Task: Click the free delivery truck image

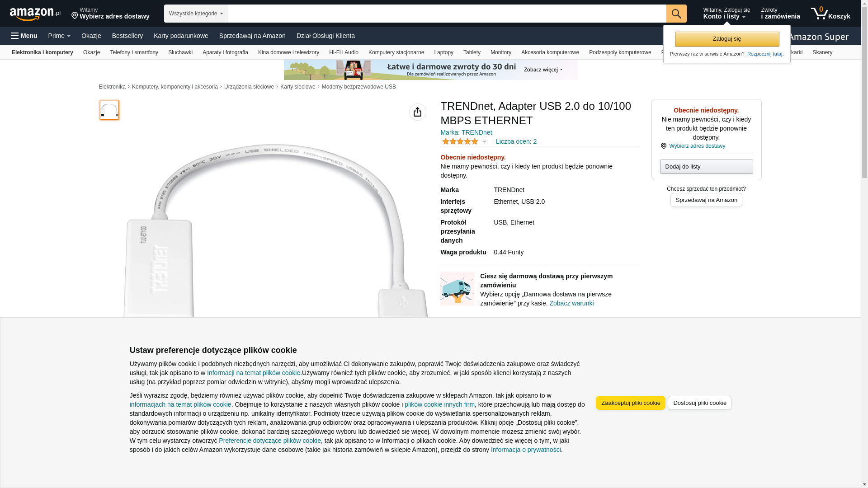Action: (x=458, y=288)
